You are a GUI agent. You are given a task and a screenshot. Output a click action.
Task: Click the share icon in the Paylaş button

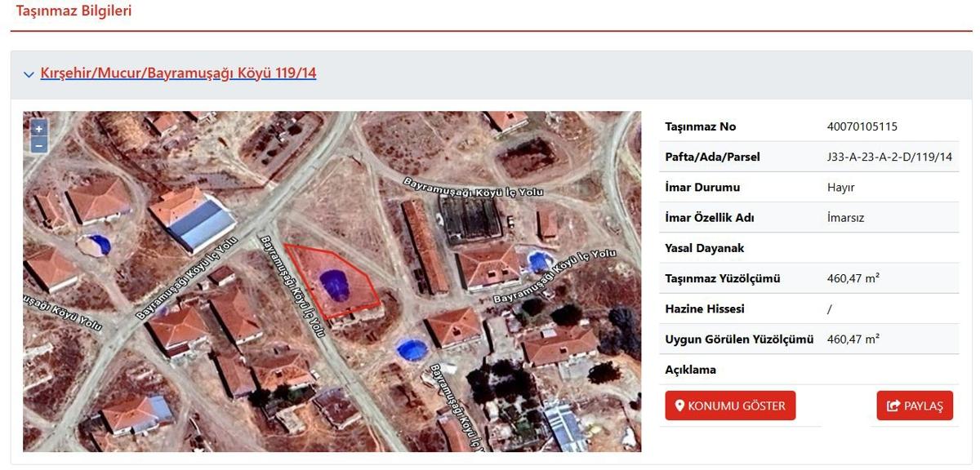[x=893, y=406]
